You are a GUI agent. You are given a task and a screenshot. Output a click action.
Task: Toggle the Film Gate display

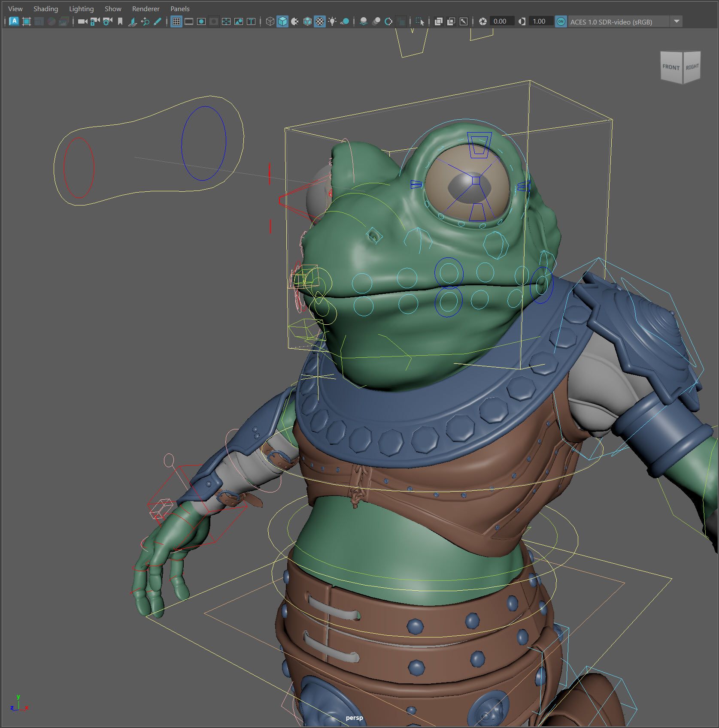coord(189,21)
